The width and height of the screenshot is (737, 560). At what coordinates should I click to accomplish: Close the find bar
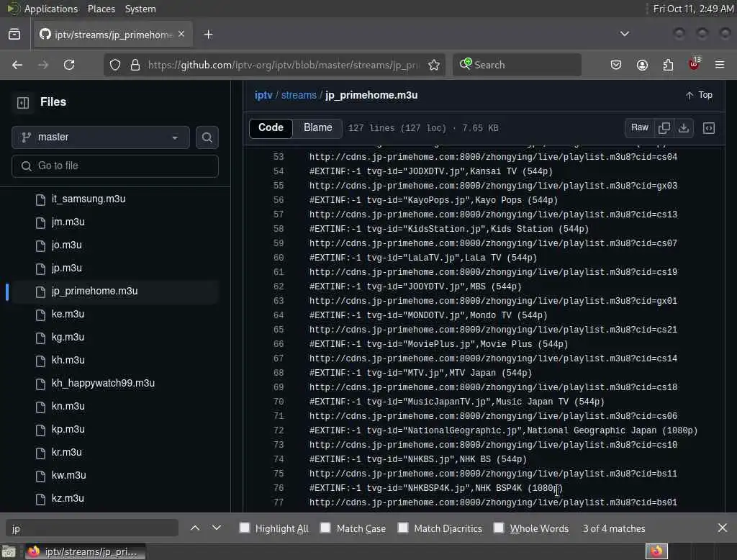pos(723,528)
